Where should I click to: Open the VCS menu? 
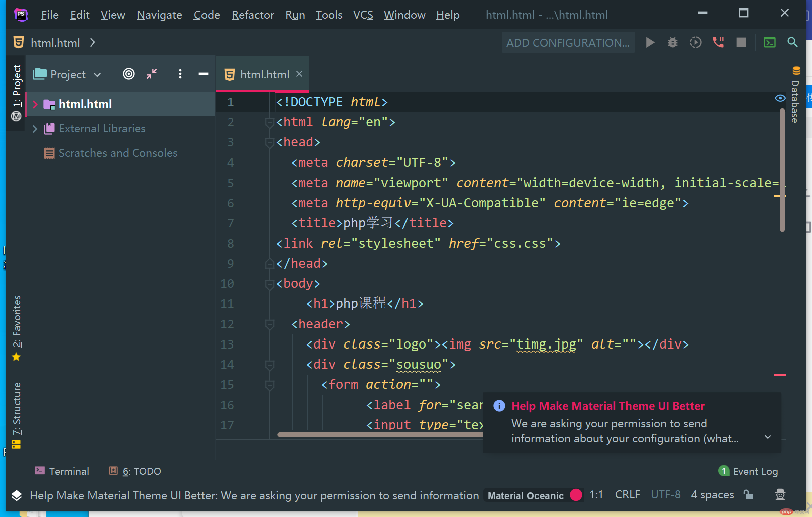pyautogui.click(x=363, y=15)
